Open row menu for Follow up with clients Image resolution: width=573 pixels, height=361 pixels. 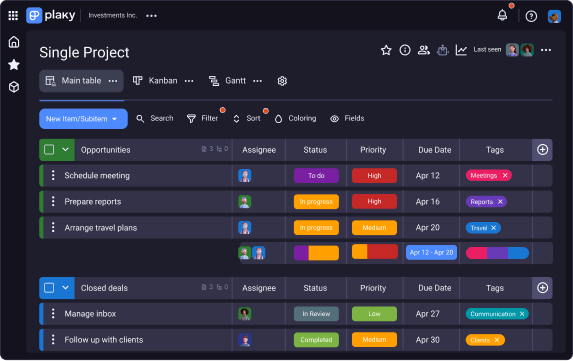click(53, 340)
